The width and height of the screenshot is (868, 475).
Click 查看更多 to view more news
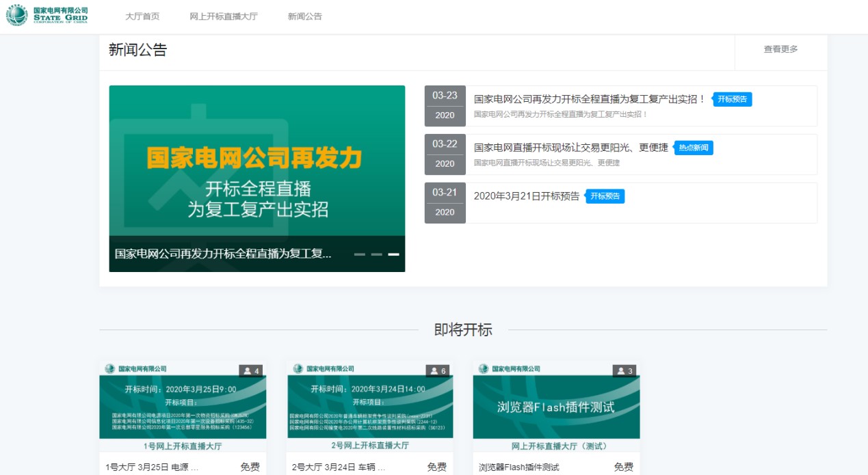click(x=780, y=49)
